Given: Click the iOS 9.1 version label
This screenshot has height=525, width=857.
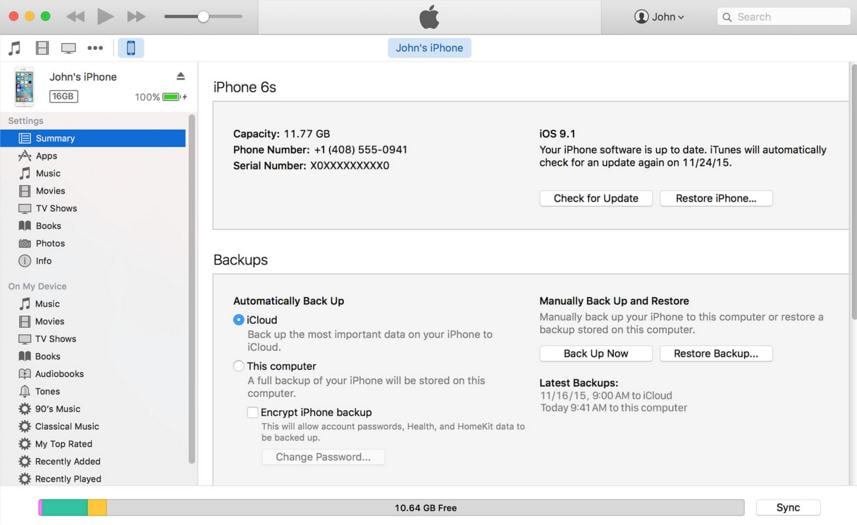Looking at the screenshot, I should click(x=557, y=134).
